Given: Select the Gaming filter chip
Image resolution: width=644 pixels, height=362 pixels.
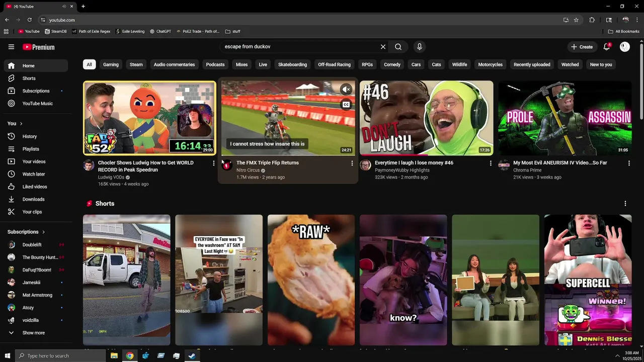Looking at the screenshot, I should click(x=111, y=64).
